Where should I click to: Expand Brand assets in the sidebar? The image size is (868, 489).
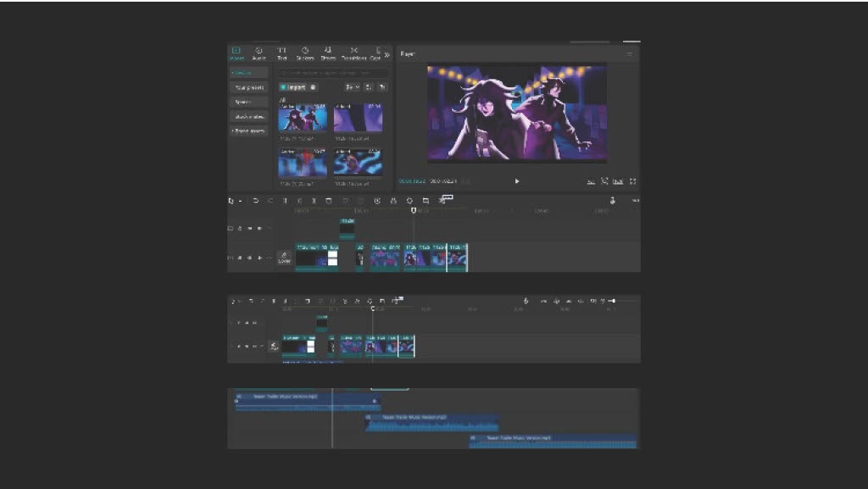point(248,131)
